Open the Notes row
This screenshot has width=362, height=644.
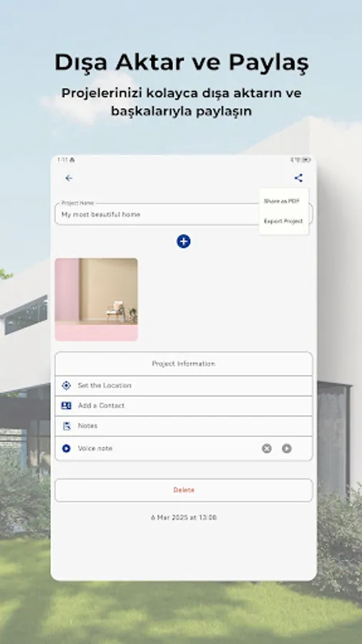point(184,426)
